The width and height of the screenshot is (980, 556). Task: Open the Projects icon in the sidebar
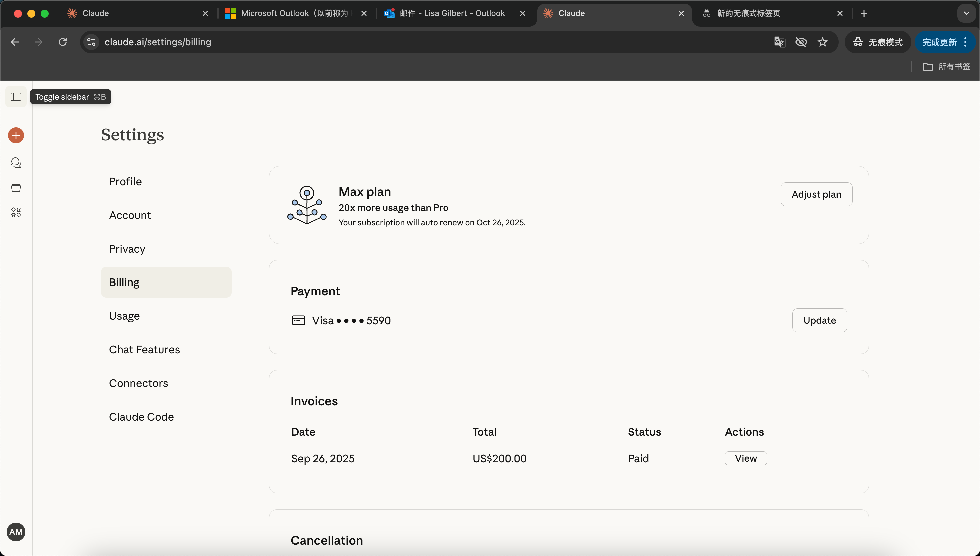tap(16, 187)
